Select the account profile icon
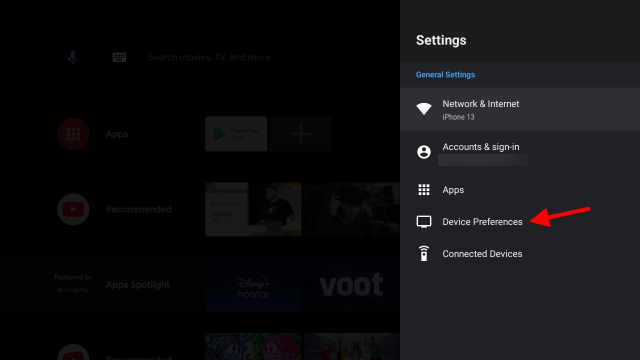The height and width of the screenshot is (360, 640). pyautogui.click(x=424, y=152)
